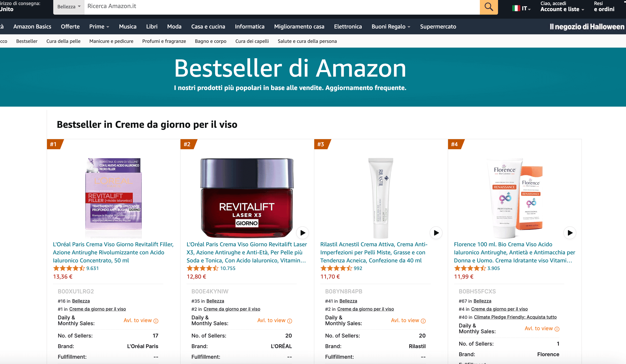
Task: Open the Rilastil Acnestil Crema Attiva link
Action: point(374,252)
